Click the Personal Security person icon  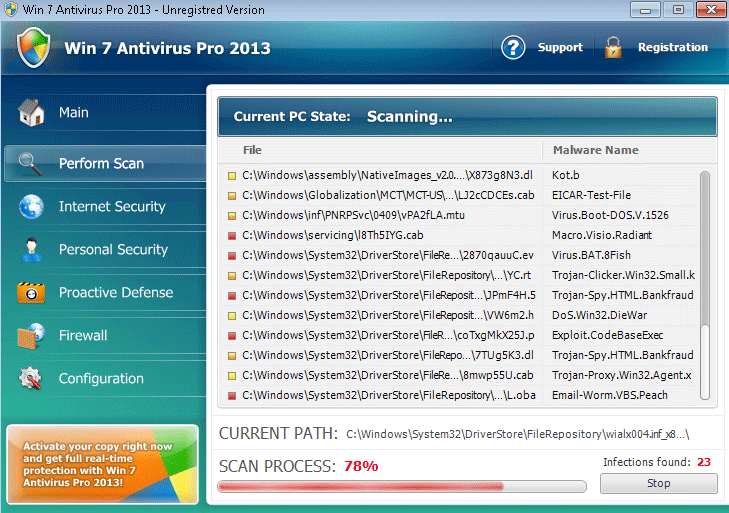point(32,250)
